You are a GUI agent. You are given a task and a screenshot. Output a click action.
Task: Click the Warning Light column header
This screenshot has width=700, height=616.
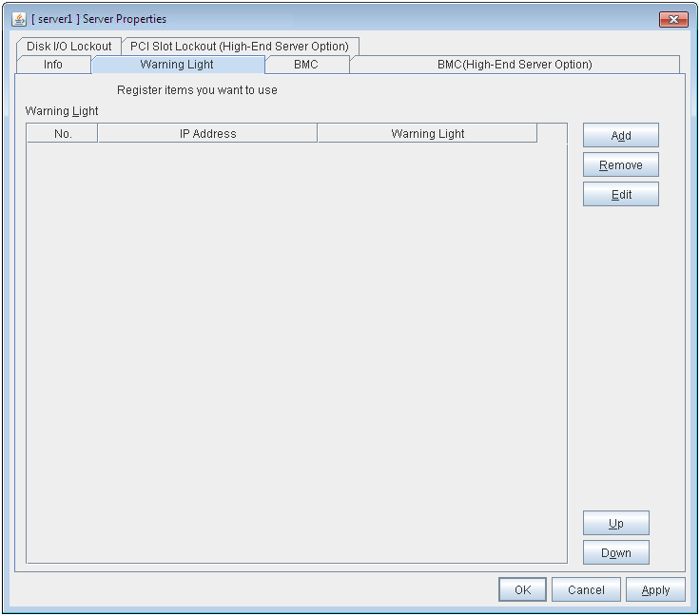point(427,134)
